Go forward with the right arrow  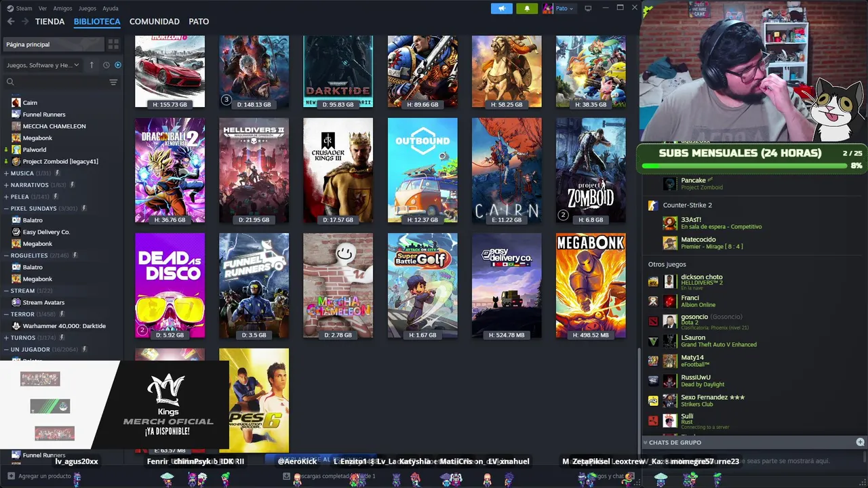[x=25, y=22]
